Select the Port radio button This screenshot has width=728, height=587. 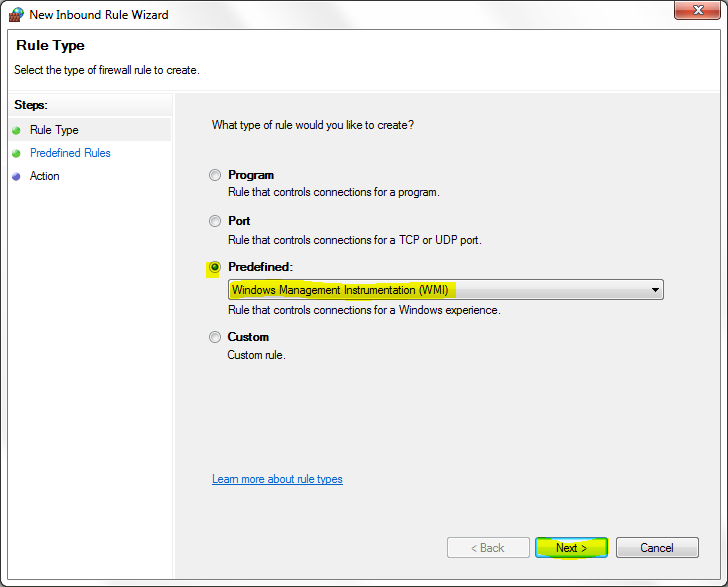[215, 221]
